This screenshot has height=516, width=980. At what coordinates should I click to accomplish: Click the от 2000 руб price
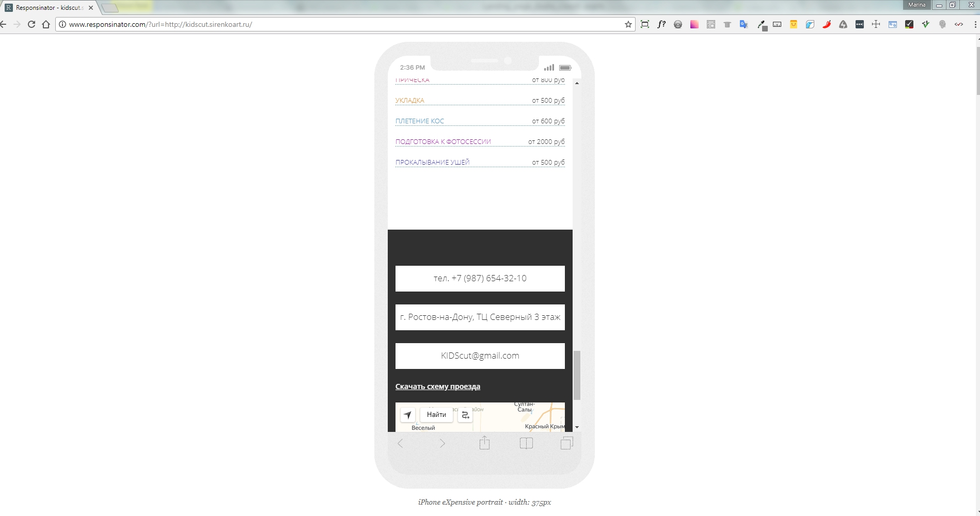click(x=546, y=142)
